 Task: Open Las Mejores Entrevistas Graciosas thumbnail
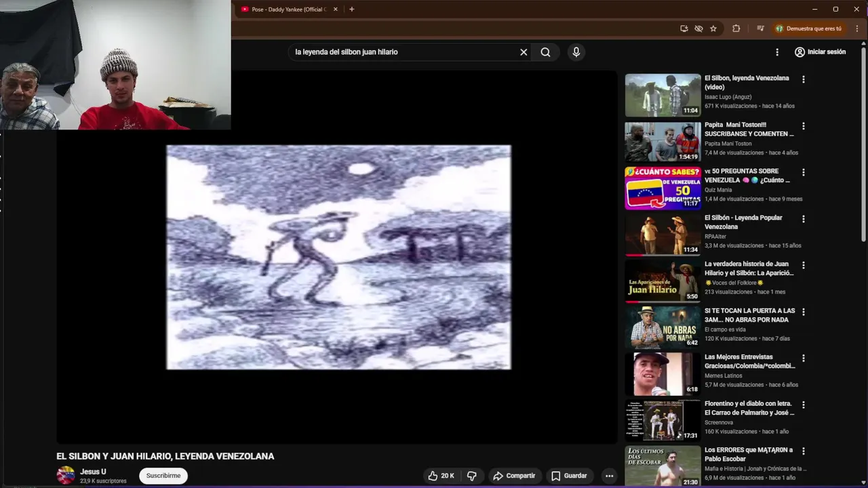(663, 374)
